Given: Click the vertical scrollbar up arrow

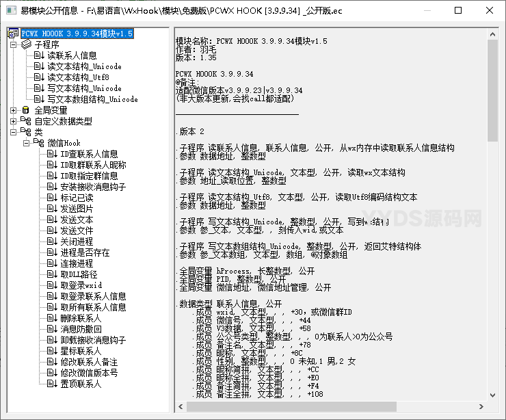Looking at the screenshot, I should pyautogui.click(x=492, y=34).
